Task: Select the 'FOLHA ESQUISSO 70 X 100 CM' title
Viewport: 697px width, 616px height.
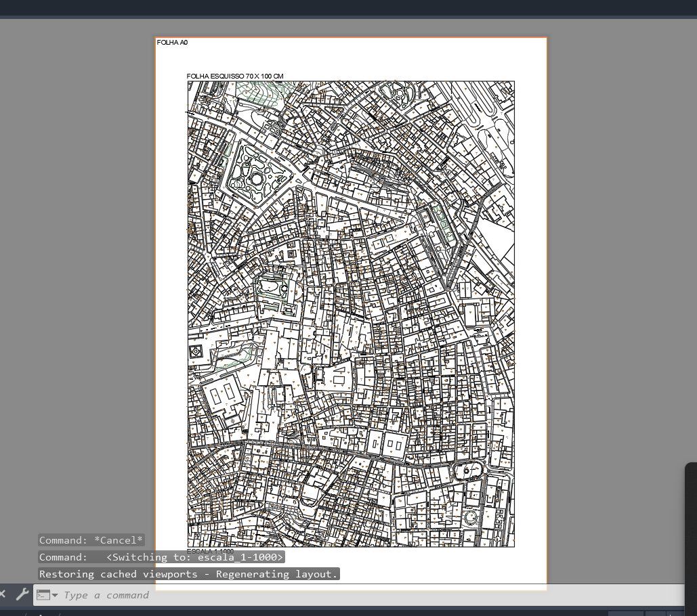Action: pyautogui.click(x=235, y=76)
